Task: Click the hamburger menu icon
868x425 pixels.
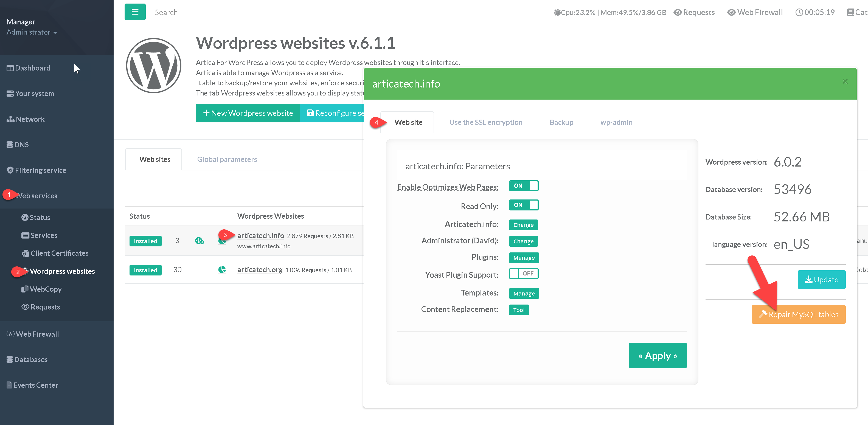Action: click(x=135, y=12)
